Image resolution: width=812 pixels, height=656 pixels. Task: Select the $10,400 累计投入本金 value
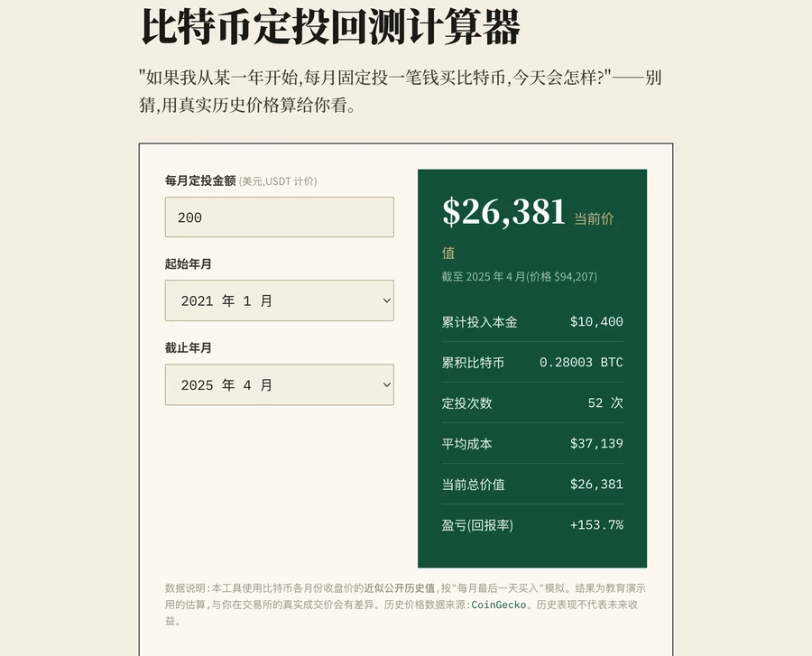tap(596, 321)
